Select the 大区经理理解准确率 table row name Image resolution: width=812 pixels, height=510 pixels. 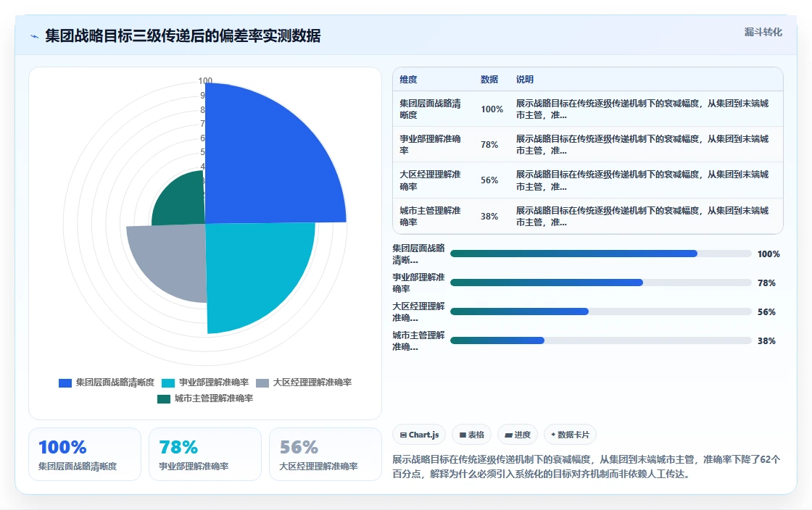pyautogui.click(x=430, y=180)
